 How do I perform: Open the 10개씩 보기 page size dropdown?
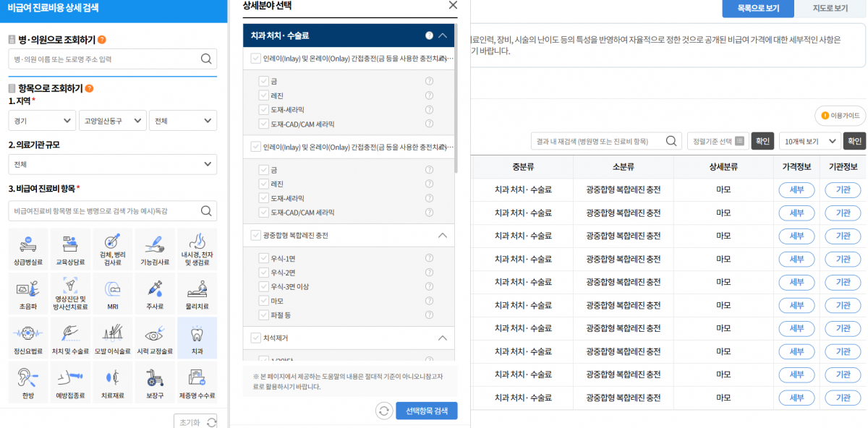coord(810,141)
